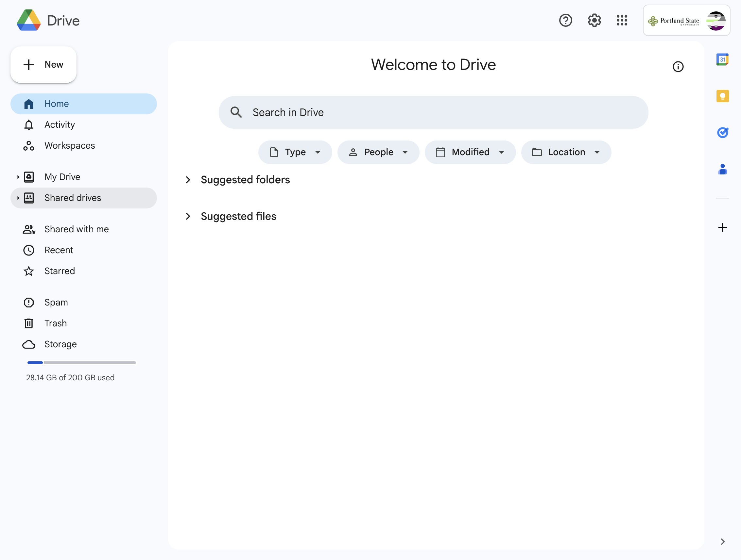The height and width of the screenshot is (560, 741).
Task: Click the Google Drive logo
Action: [29, 20]
